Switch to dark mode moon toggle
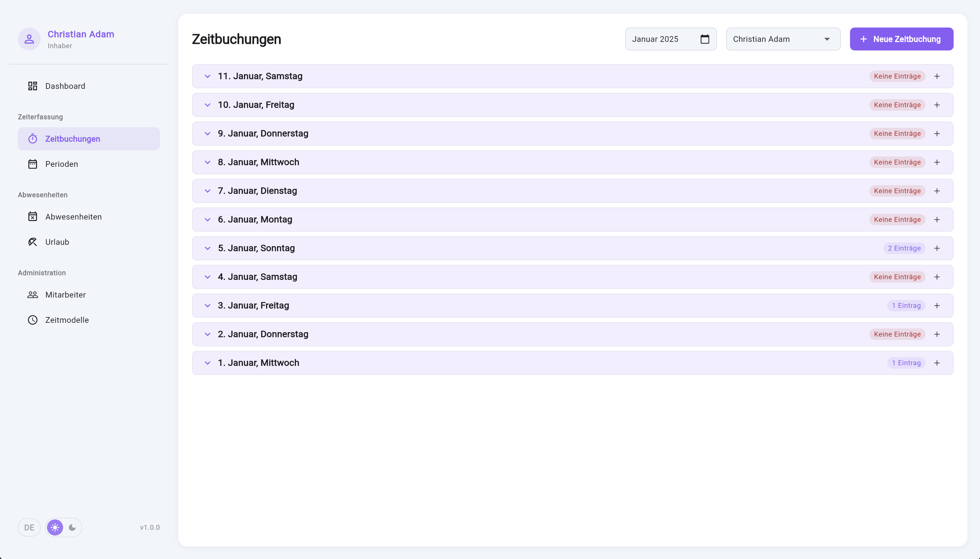This screenshot has width=980, height=559. point(72,527)
